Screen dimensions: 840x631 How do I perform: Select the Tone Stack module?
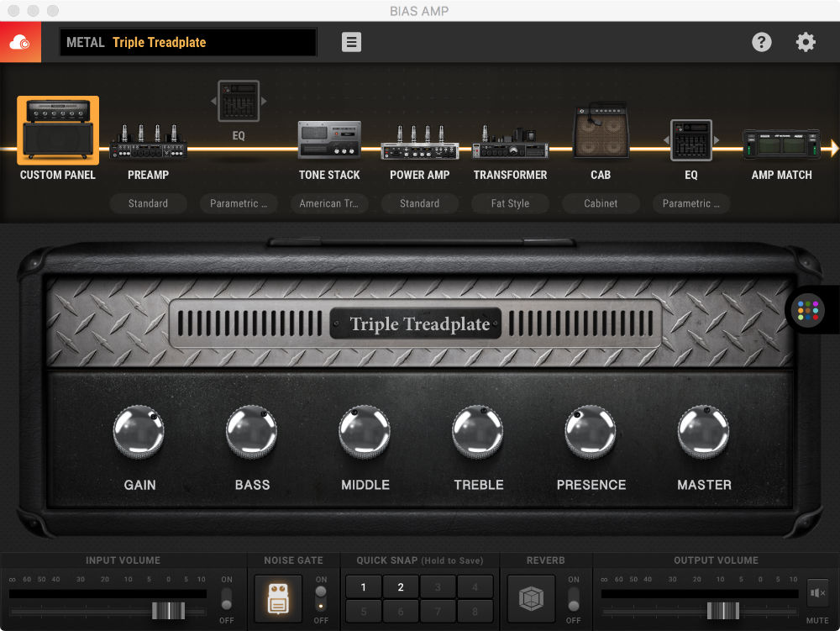click(x=329, y=139)
